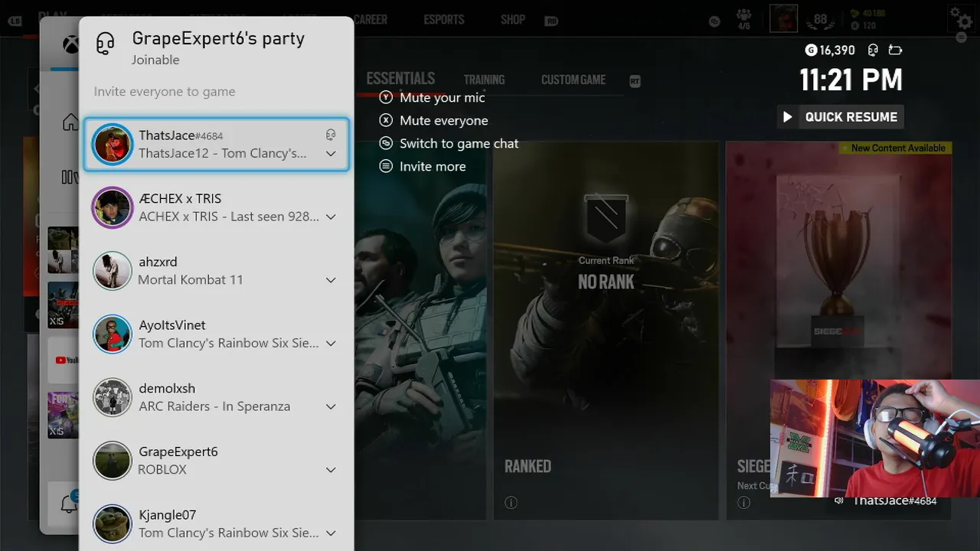Switch to the Custom Game tab

(573, 80)
